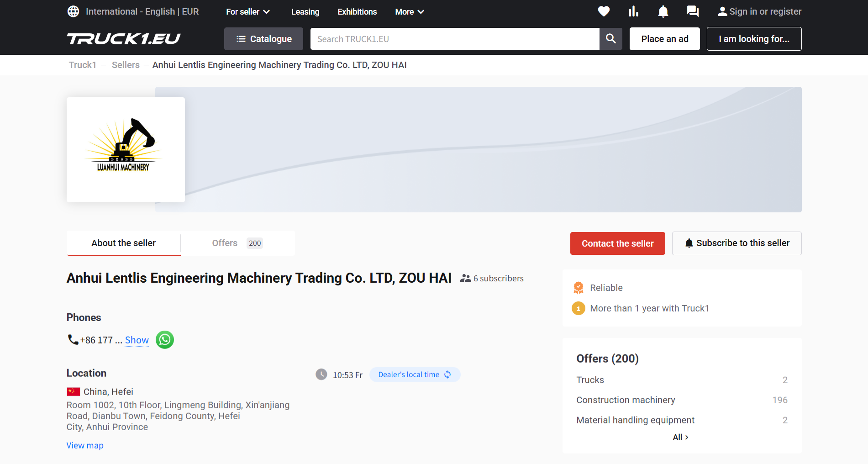Expand the More menu dropdown
Viewport: 868px width, 464px height.
click(410, 12)
